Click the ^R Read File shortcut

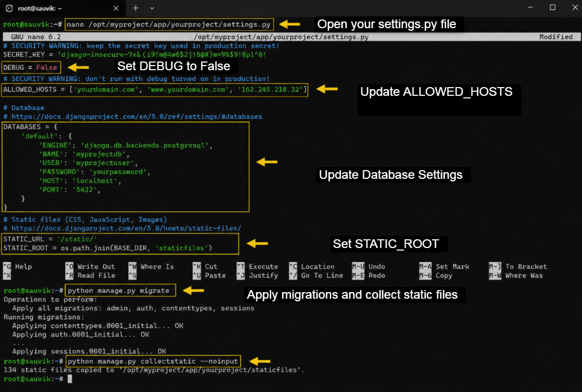90,275
